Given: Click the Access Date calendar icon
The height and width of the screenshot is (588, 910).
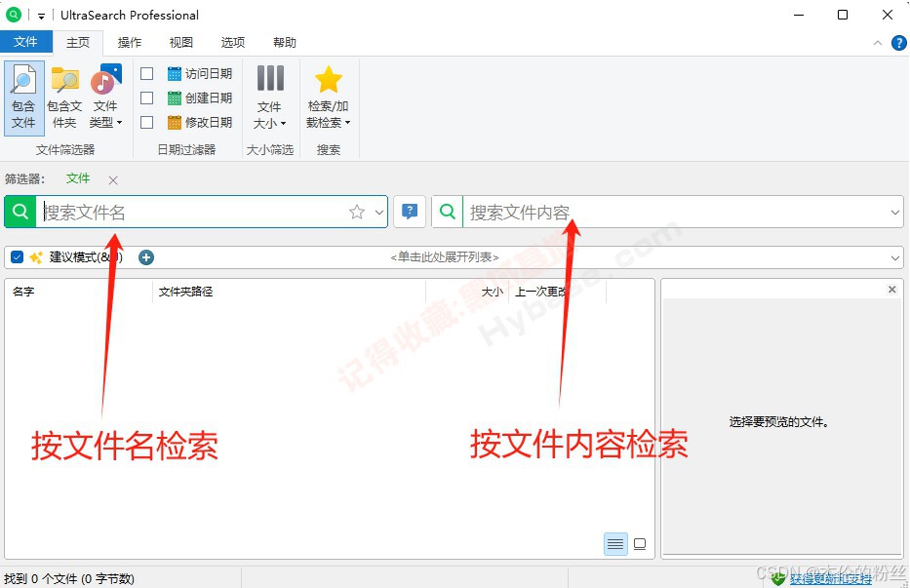Looking at the screenshot, I should click(175, 74).
